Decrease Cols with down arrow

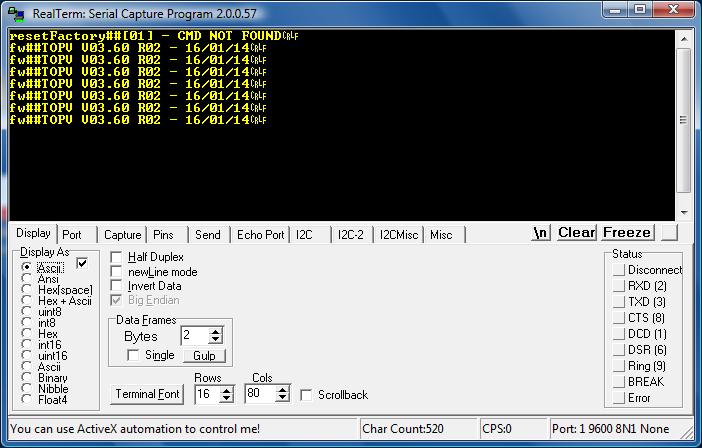click(x=283, y=397)
